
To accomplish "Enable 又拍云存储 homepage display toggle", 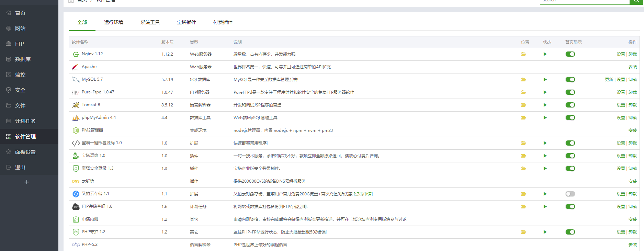I will click(570, 194).
